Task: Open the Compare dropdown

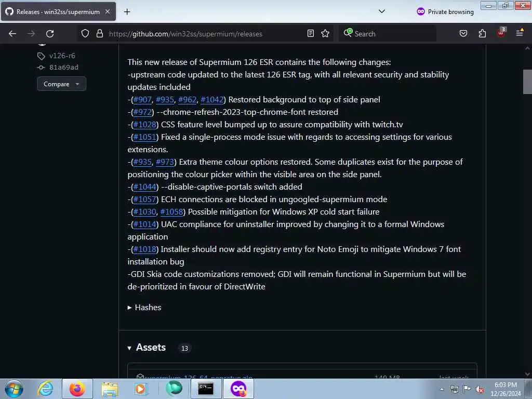Action: pos(61,84)
